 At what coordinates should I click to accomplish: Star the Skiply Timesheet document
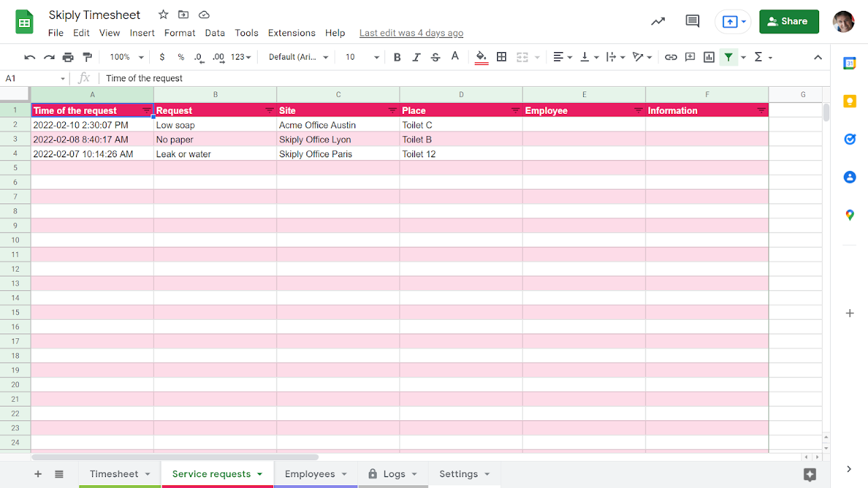[163, 15]
